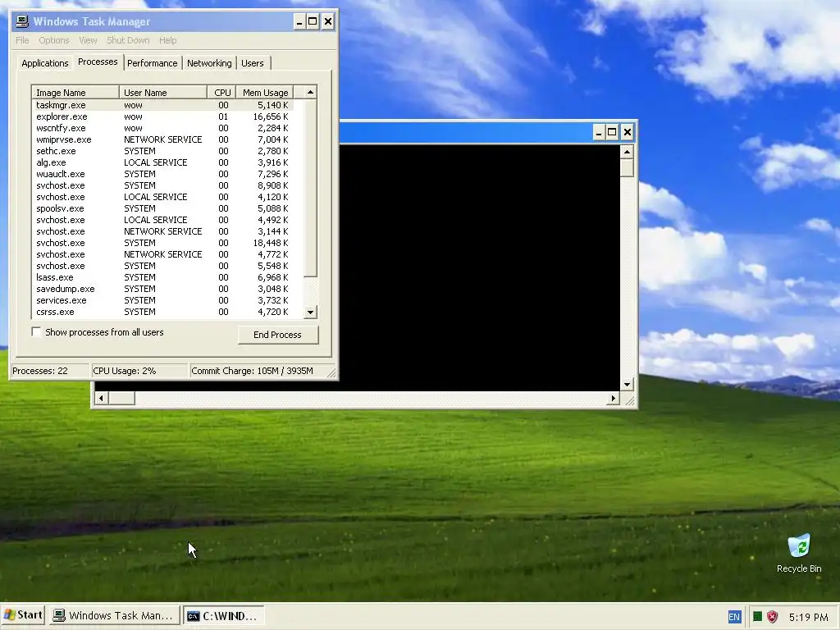Click the Task Manager title bar icon
Viewport: 840px width, 630px height.
click(x=22, y=21)
